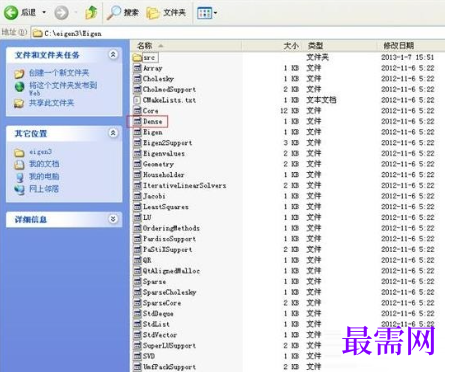Select the PaStiXSupport file icon
The width and height of the screenshot is (454, 372).
137,250
